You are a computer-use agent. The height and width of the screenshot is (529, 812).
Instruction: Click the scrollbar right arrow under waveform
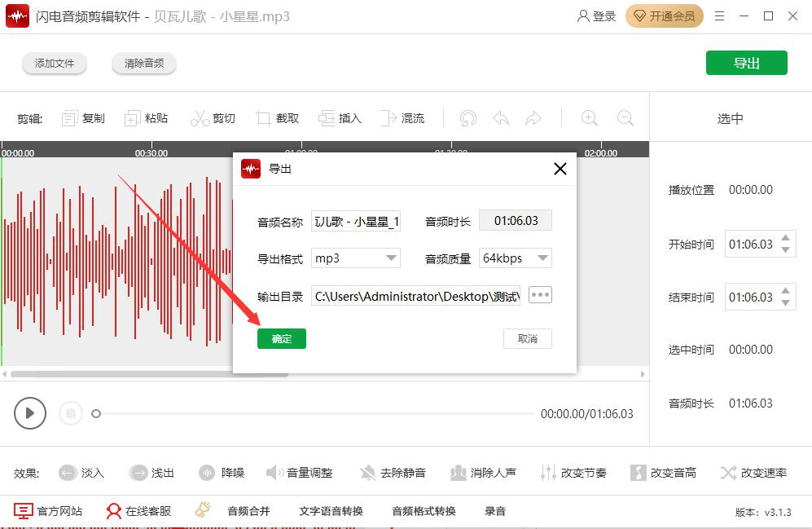pyautogui.click(x=643, y=374)
